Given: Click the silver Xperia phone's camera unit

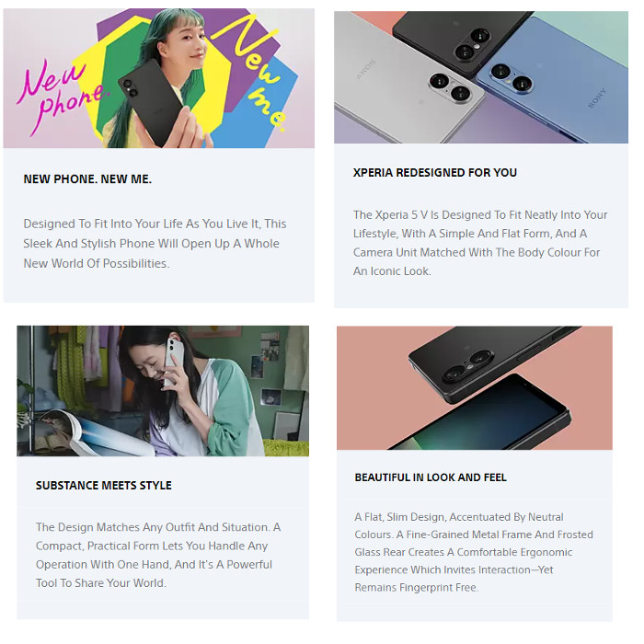Looking at the screenshot, I should [x=450, y=86].
